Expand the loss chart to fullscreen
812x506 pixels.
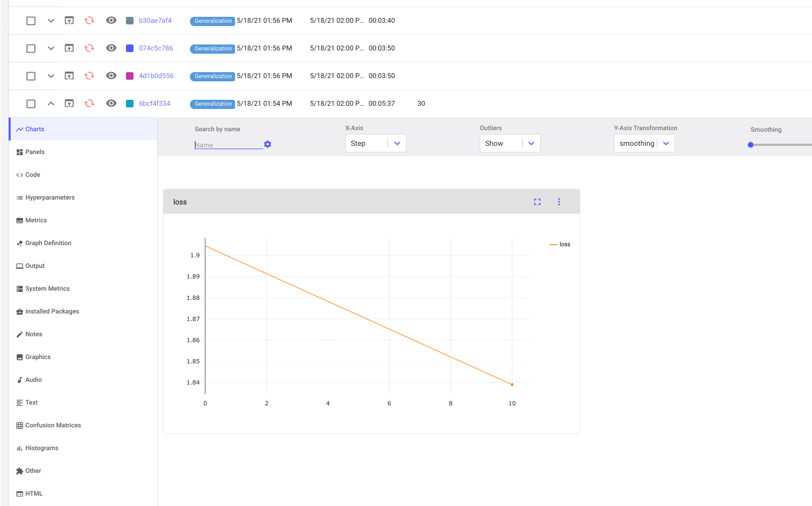(x=537, y=201)
